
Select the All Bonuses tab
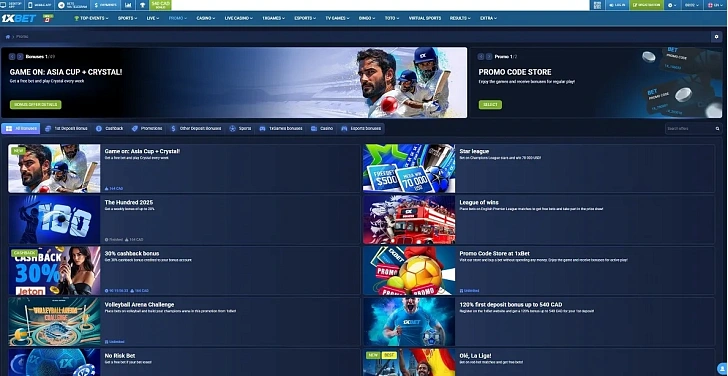tap(20, 129)
